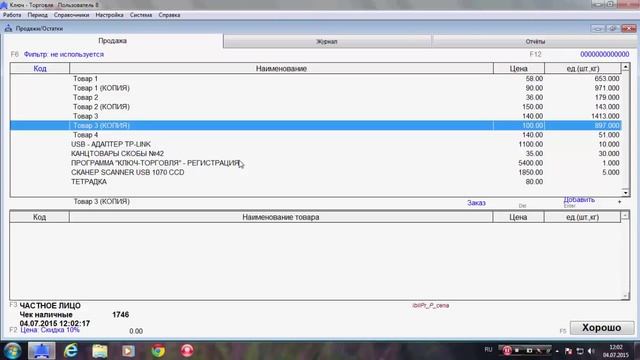Select row Товар 1 (КОПИЯ)

(x=316, y=88)
